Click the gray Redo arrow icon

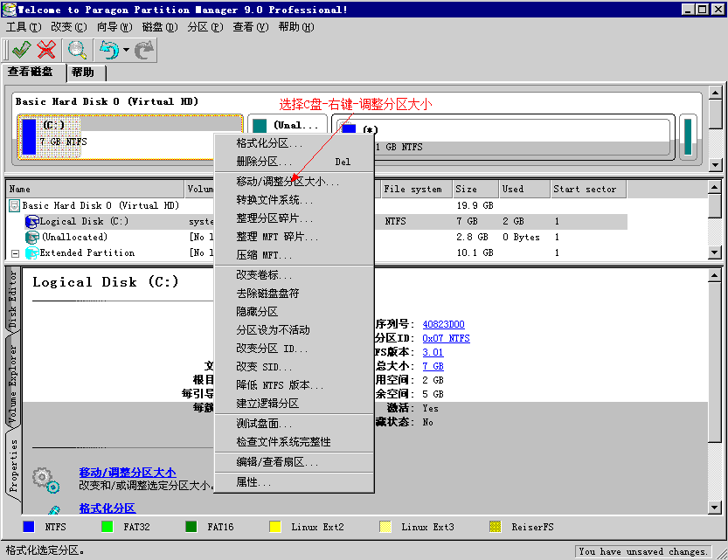[x=144, y=50]
